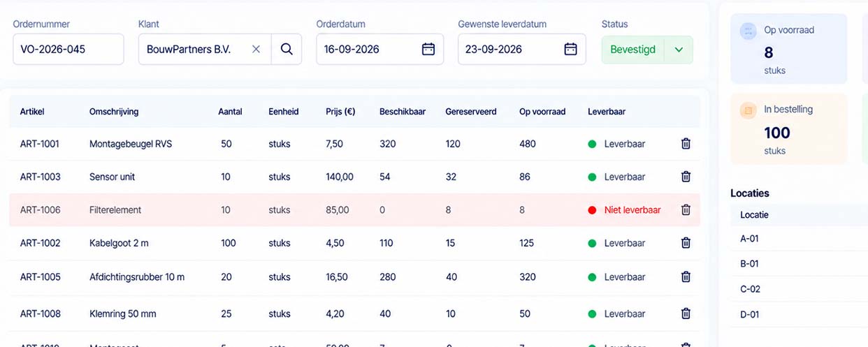
Task: Select location D-01
Action: pyautogui.click(x=749, y=314)
